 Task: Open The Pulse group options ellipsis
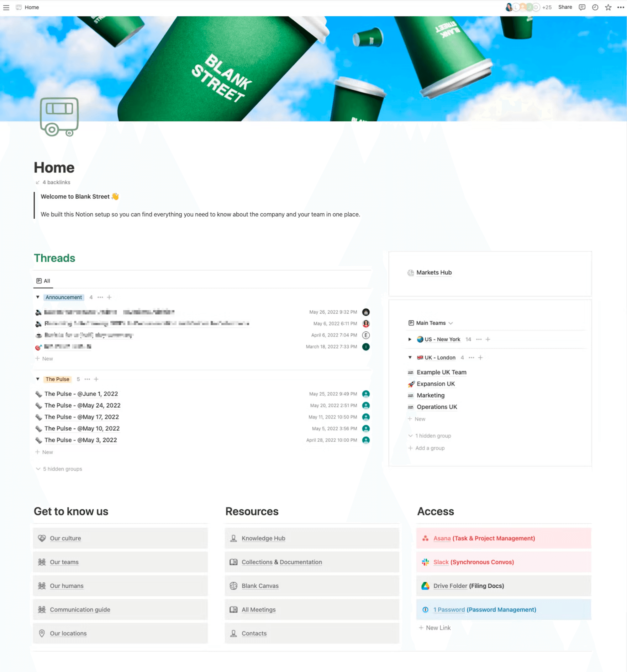(87, 379)
